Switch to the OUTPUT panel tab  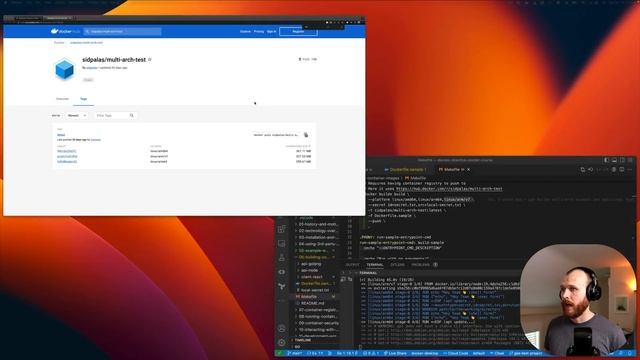(x=352, y=265)
